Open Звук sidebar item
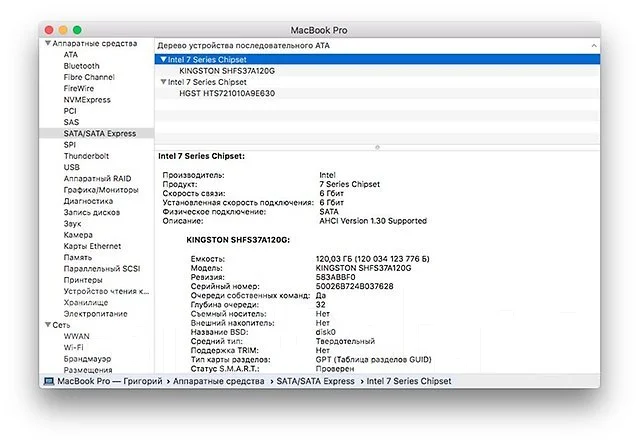The image size is (640, 445). coord(72,224)
